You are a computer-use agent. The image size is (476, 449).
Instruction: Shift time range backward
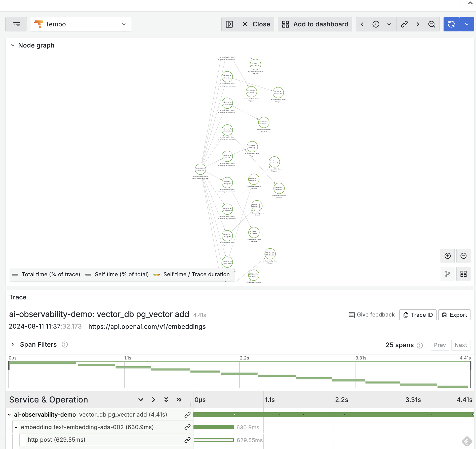(362, 24)
